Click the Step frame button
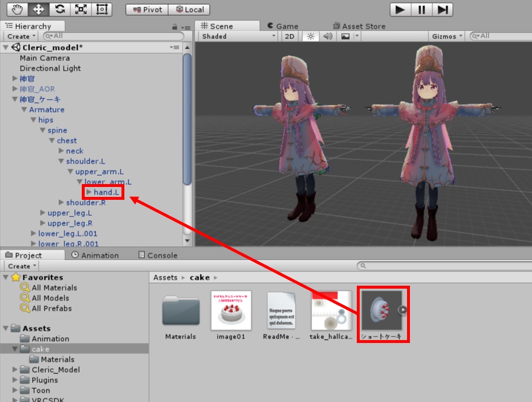532x402 pixels. pos(443,9)
